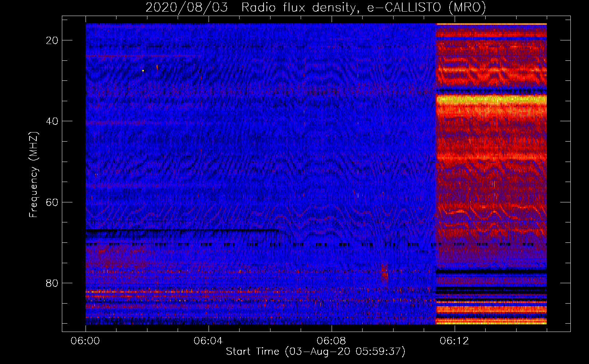Click the 'Start Time (03-Aug-20 05:59:37)' label
The width and height of the screenshot is (589, 364).
316,351
